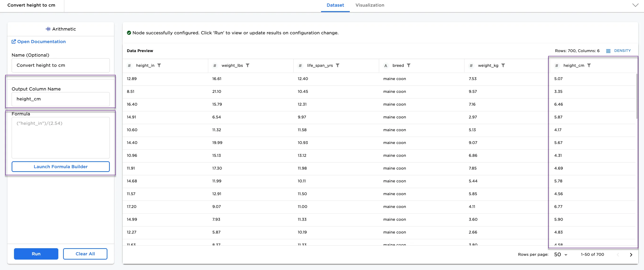The width and height of the screenshot is (644, 270).
Task: Click inside the Formula input field
Action: (x=60, y=137)
